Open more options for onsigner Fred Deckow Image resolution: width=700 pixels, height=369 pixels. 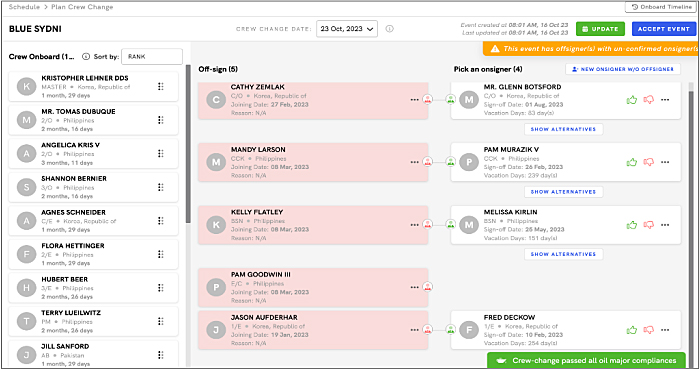point(665,330)
